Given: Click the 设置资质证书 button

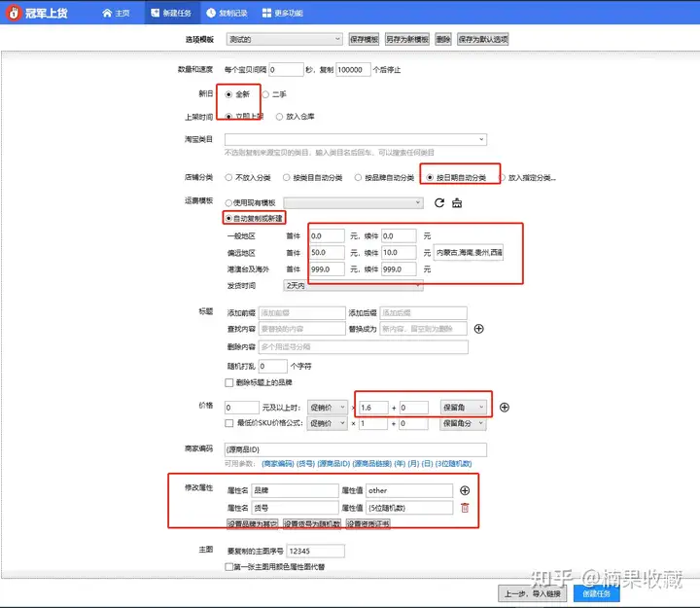Looking at the screenshot, I should click(x=368, y=523).
